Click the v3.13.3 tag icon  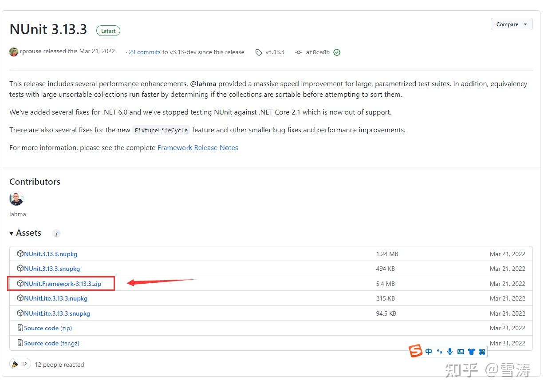pyautogui.click(x=259, y=52)
